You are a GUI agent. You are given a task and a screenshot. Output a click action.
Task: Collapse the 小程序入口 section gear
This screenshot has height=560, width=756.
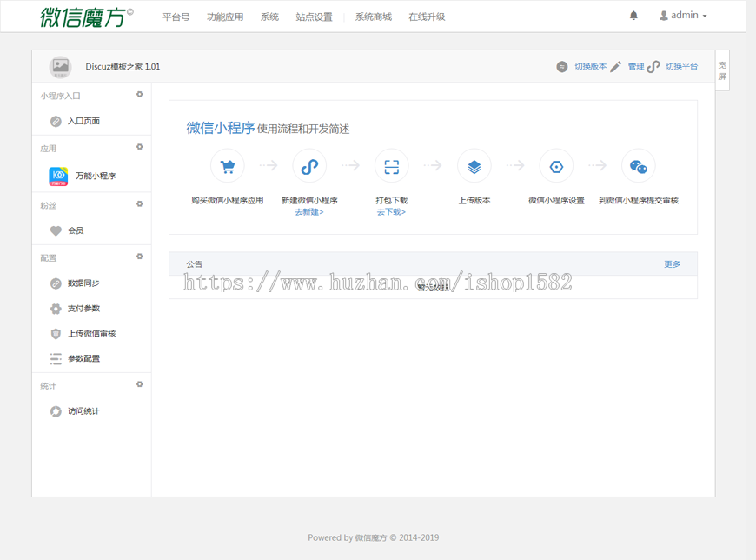coord(140,95)
